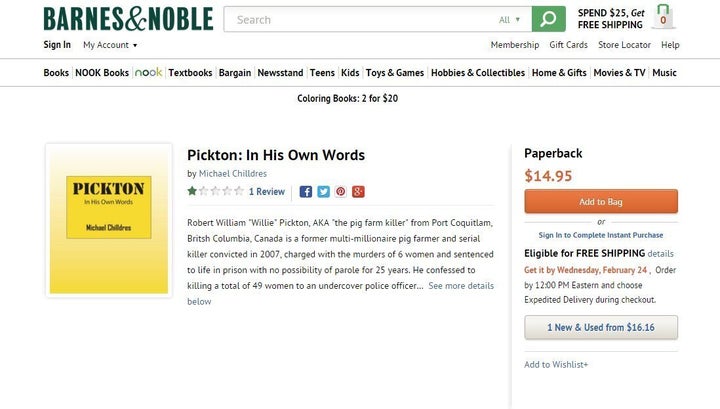720x409 pixels.
Task: Click the NOOK logo in navigation
Action: tap(148, 73)
